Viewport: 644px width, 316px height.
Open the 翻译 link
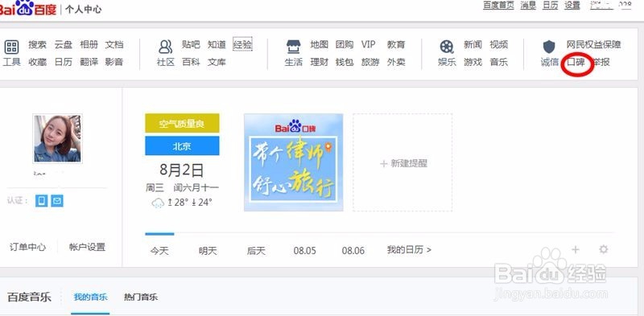(x=89, y=62)
